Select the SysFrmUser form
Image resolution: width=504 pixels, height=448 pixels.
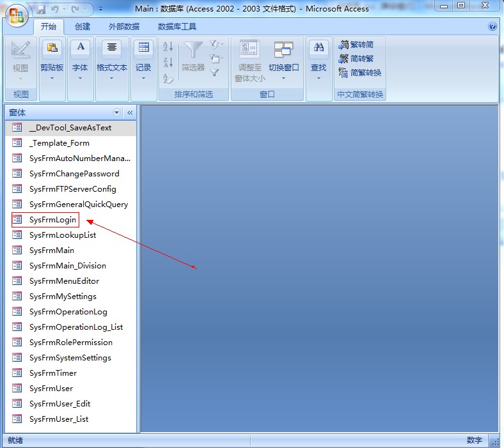[x=71, y=389]
